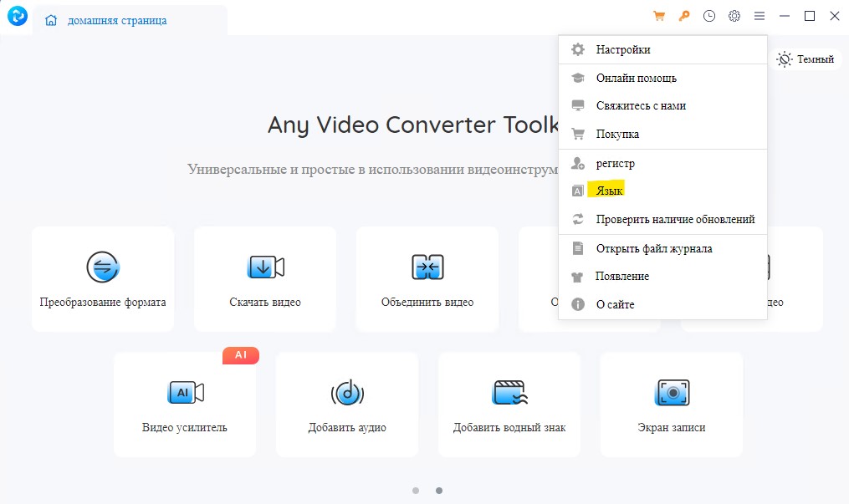Click the info icon beside О сайте
849x504 pixels.
[578, 304]
